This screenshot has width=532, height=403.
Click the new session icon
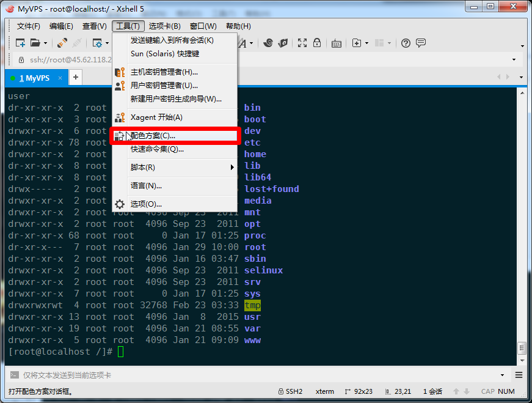tap(20, 43)
